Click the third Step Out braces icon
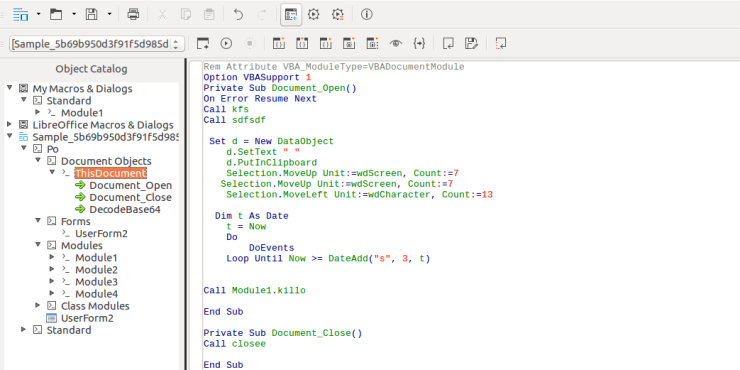Image resolution: width=740 pixels, height=370 pixels. pos(326,43)
